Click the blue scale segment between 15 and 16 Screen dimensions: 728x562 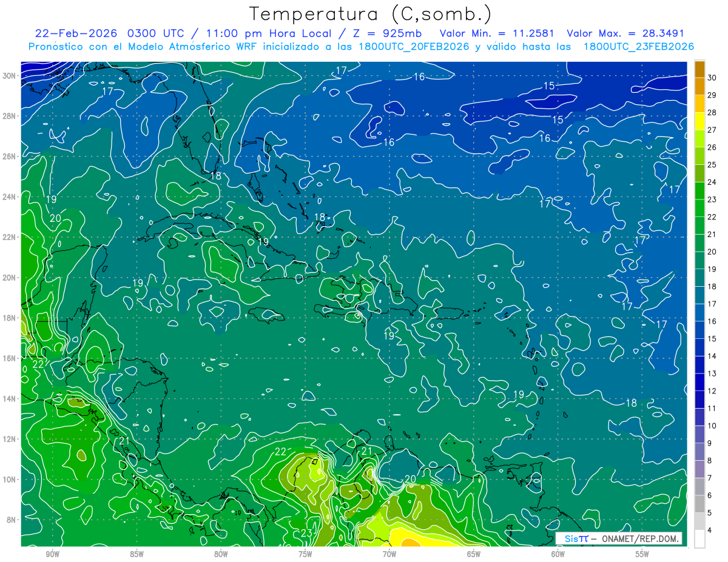click(700, 330)
